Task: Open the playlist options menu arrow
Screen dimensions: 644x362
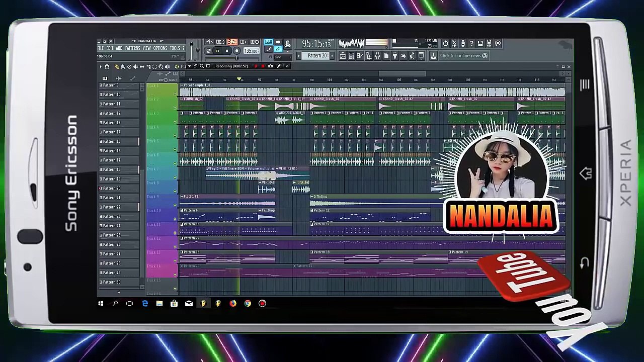Action: pyautogui.click(x=101, y=66)
